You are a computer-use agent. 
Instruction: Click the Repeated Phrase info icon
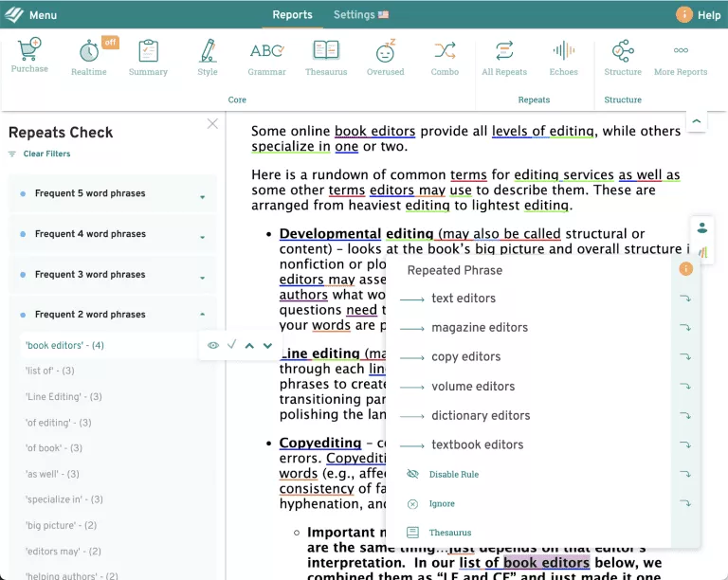[685, 268]
